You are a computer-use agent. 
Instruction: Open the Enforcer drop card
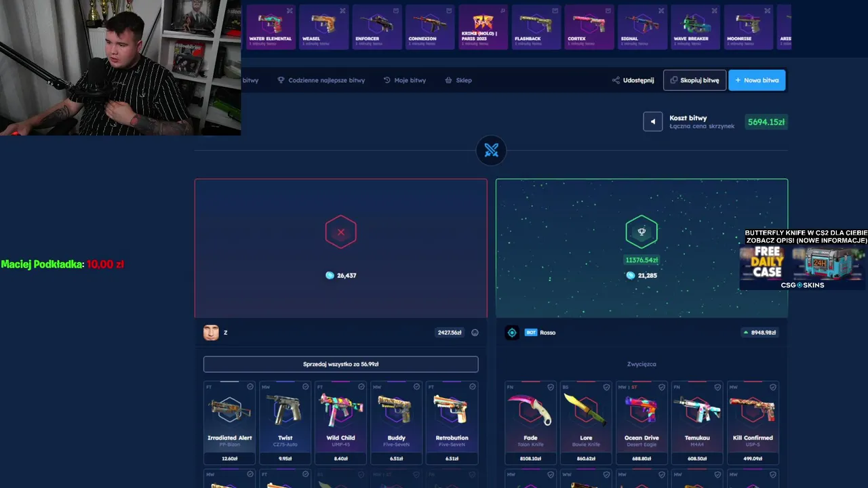[x=376, y=27]
